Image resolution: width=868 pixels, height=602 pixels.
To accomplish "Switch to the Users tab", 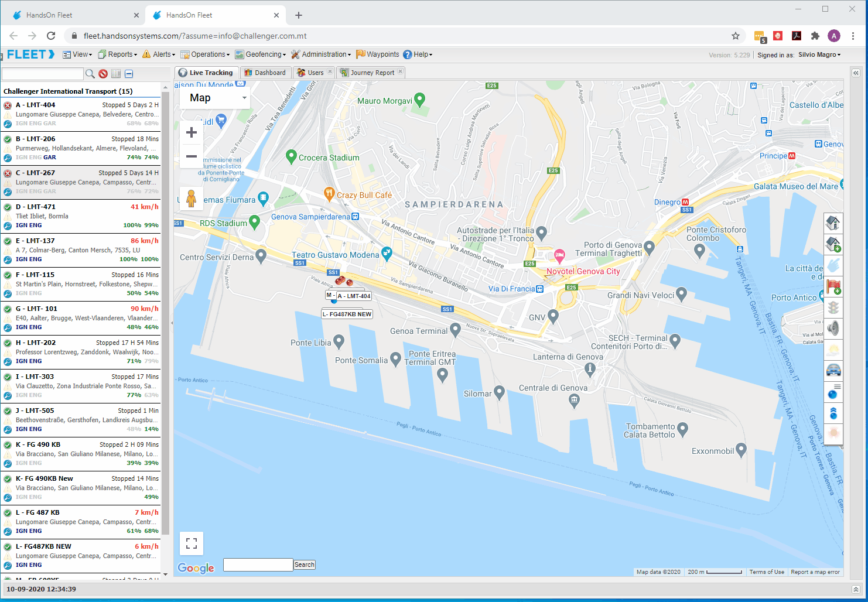I will click(310, 73).
